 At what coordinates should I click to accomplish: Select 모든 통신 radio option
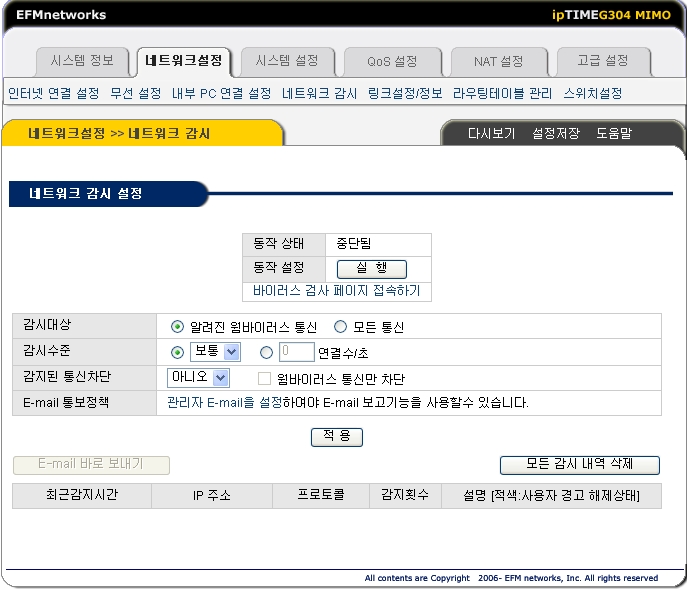tap(340, 326)
